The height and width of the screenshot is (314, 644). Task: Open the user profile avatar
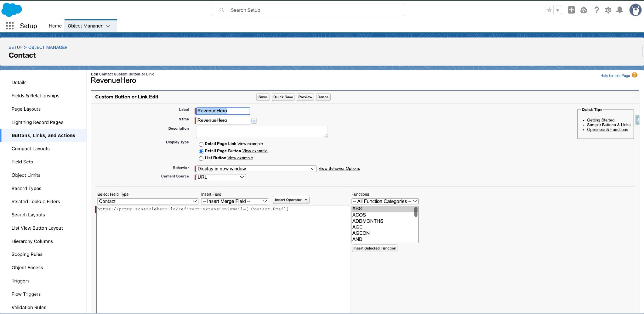pos(635,10)
